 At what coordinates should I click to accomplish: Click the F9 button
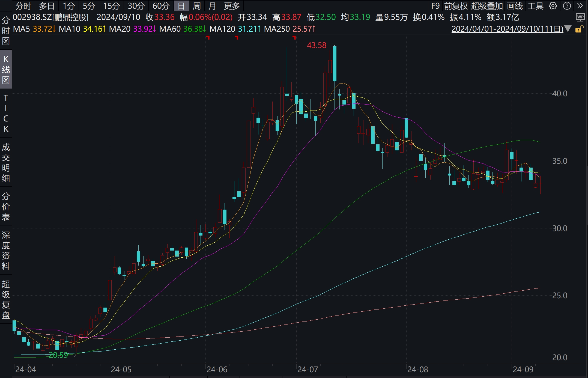click(435, 6)
